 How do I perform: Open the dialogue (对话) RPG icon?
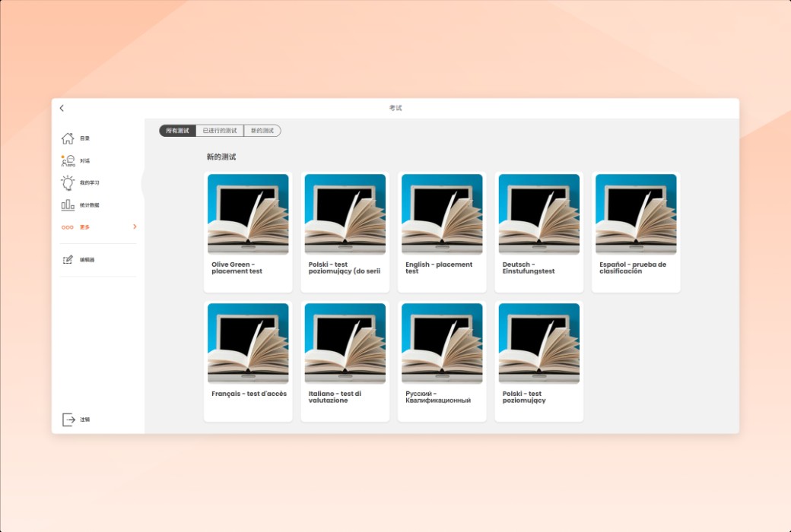click(68, 160)
